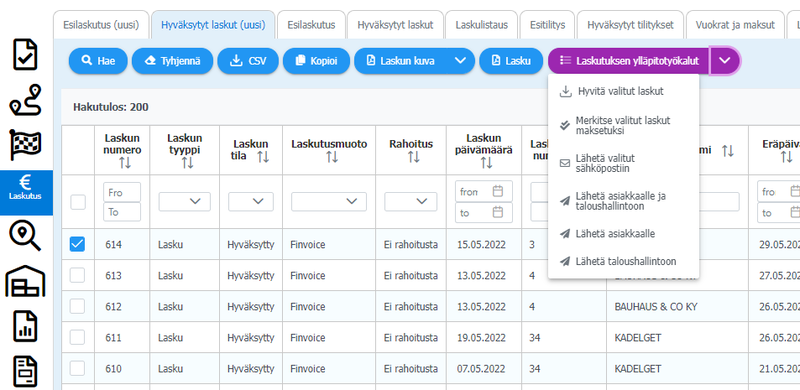Sort by Laskutusmuoto column arrows
This screenshot has width=800, height=390.
pyautogui.click(x=332, y=157)
